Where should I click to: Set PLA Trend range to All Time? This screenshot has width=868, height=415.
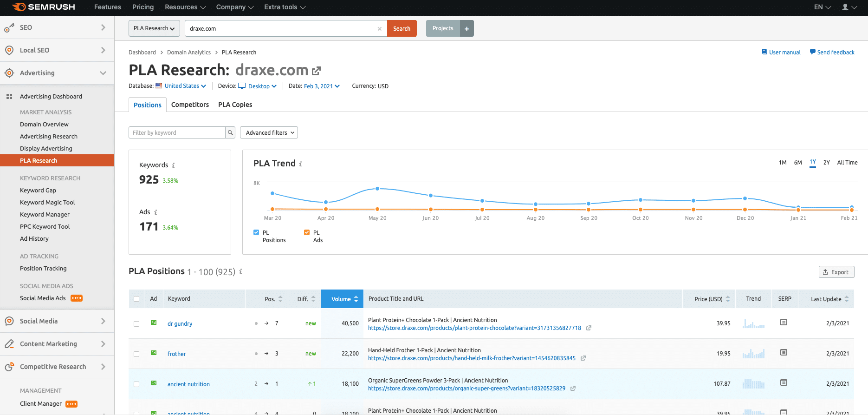point(847,163)
